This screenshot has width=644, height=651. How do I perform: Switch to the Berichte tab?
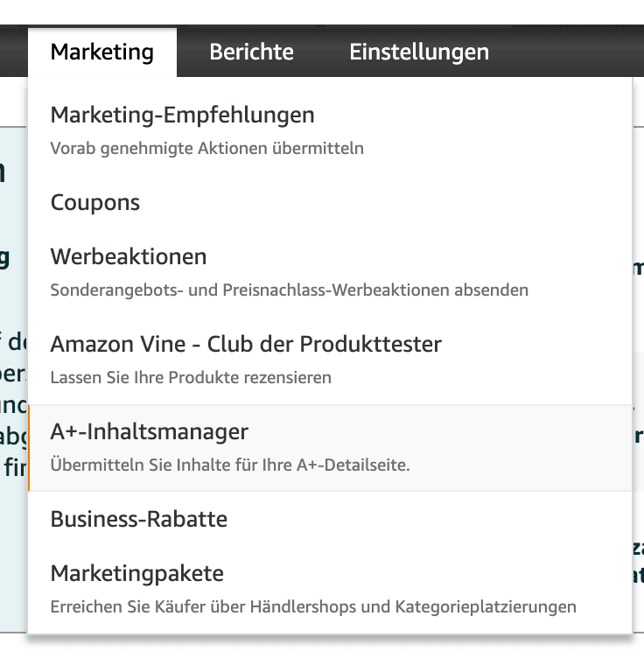click(251, 52)
